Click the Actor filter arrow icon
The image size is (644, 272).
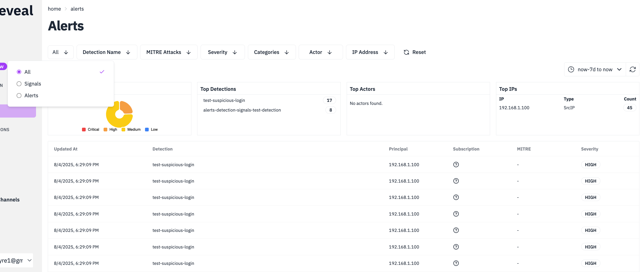click(x=329, y=52)
